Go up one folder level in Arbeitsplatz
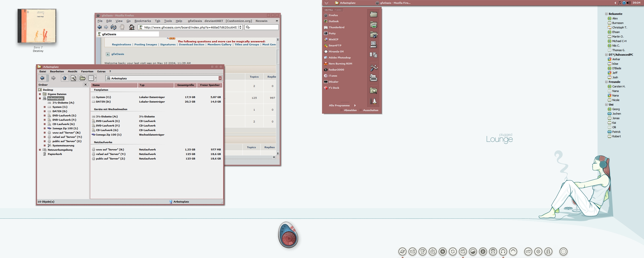 [x=65, y=78]
